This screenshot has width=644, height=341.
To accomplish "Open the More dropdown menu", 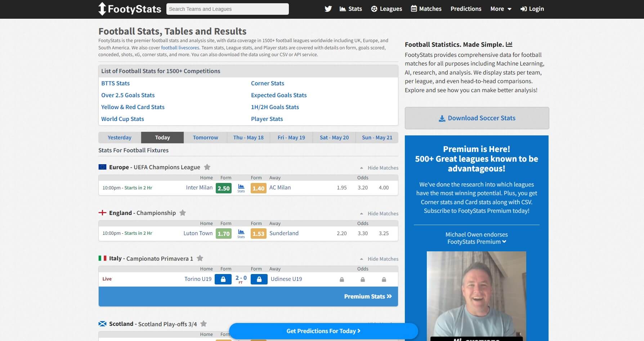I will click(501, 9).
